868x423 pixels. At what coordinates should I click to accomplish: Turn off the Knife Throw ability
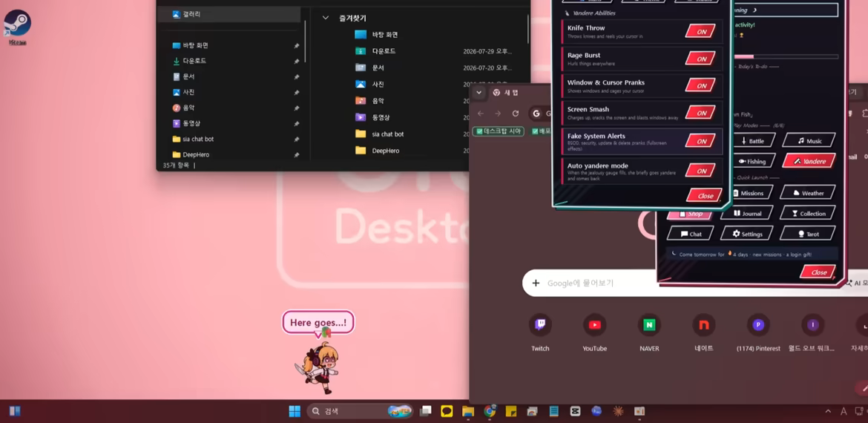pyautogui.click(x=700, y=32)
